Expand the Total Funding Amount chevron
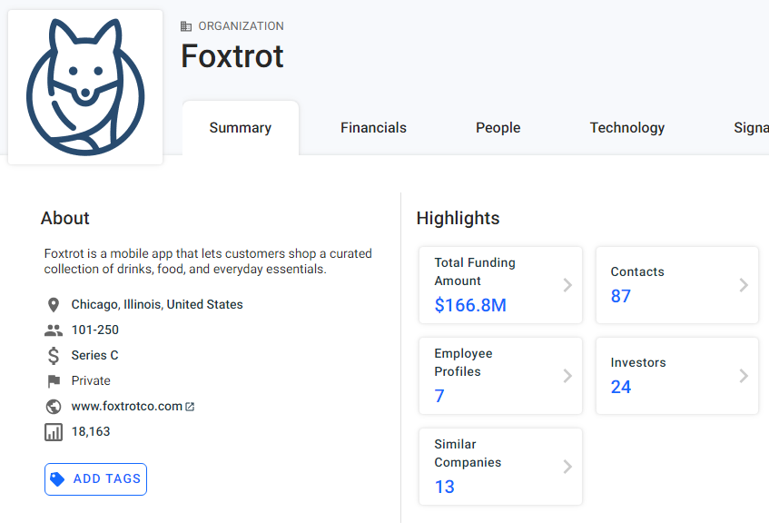Viewport: 769px width, 532px height. pyautogui.click(x=567, y=285)
